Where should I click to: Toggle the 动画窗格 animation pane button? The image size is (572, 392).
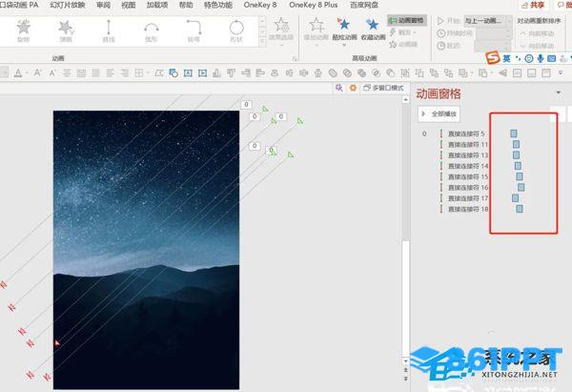407,20
